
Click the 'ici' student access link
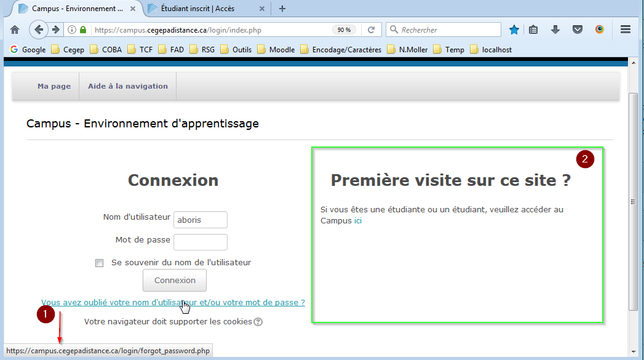tap(358, 220)
